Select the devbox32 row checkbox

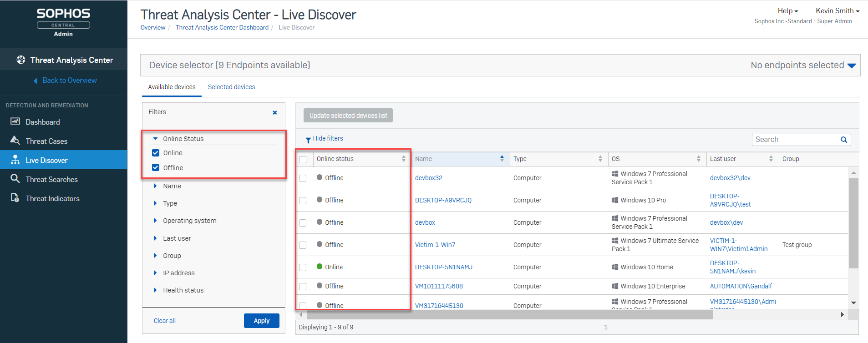(x=303, y=178)
